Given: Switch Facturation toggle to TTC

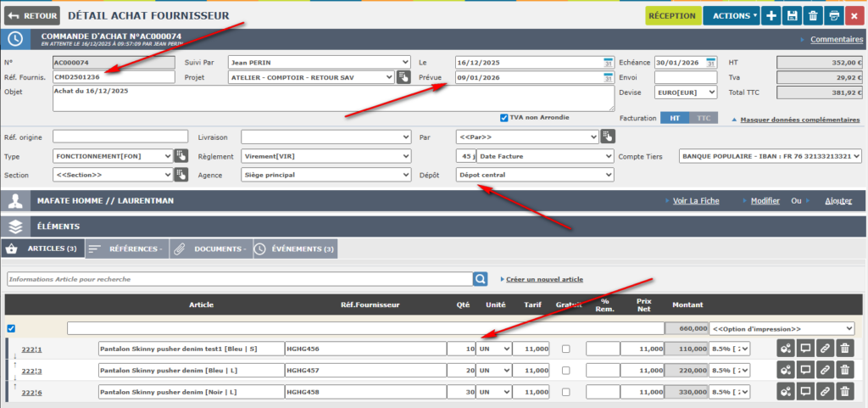Looking at the screenshot, I should (703, 119).
